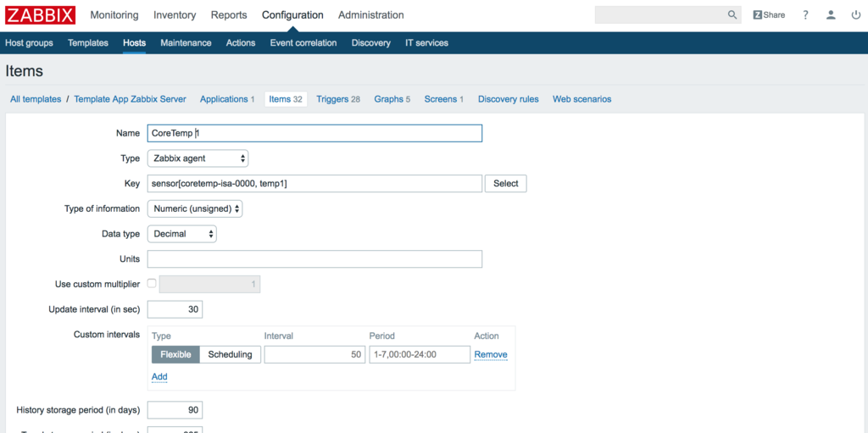This screenshot has height=433, width=868.
Task: Click the search magnifier icon
Action: pos(732,15)
